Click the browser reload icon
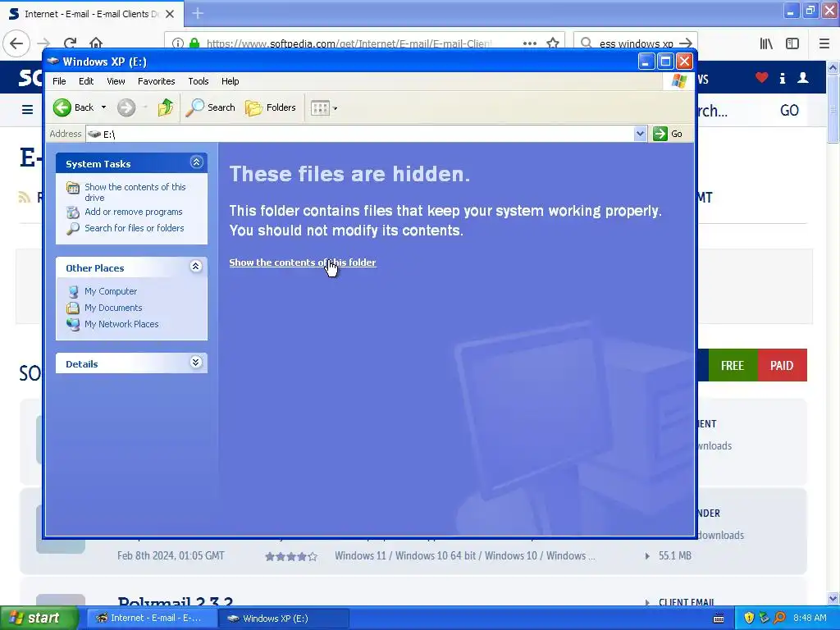The image size is (840, 630). [70, 43]
